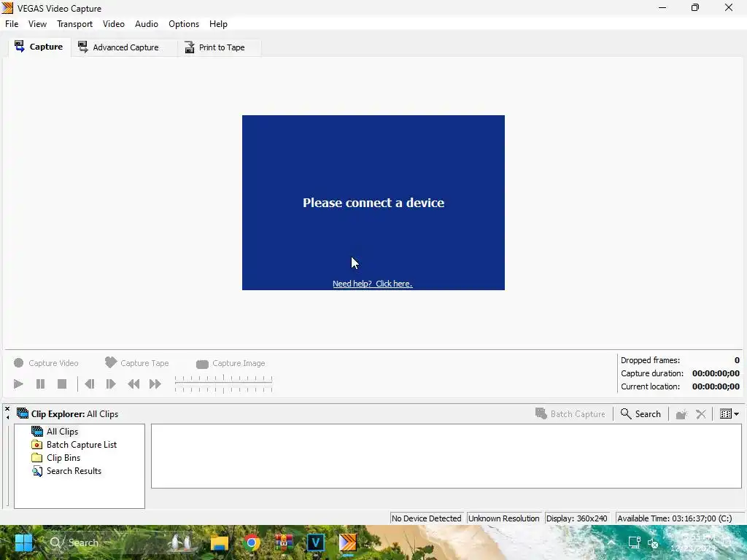Open the Transport menu
This screenshot has width=747, height=560.
(x=75, y=24)
